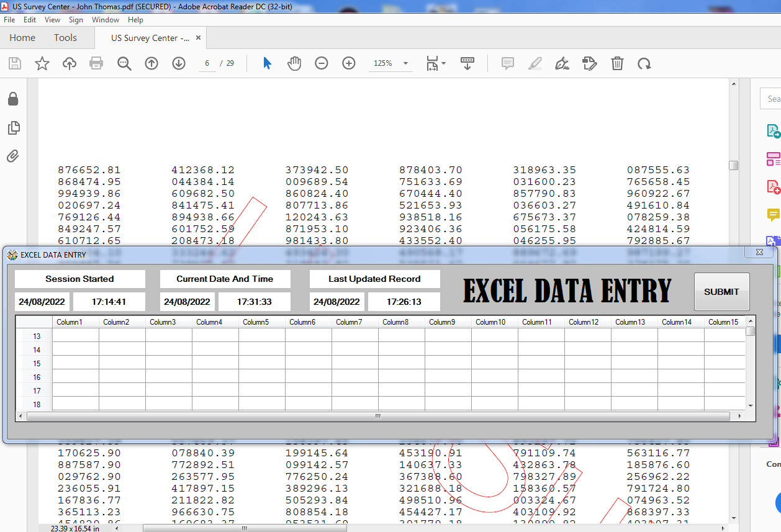The height and width of the screenshot is (532, 781).
Task: Open the 125% zoom level dropdown
Action: pyautogui.click(x=405, y=63)
